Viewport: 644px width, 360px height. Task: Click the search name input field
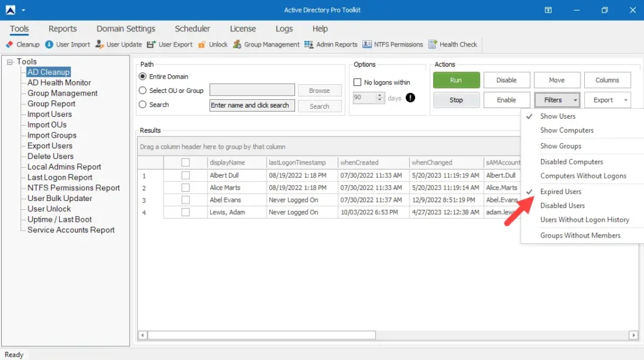[252, 106]
